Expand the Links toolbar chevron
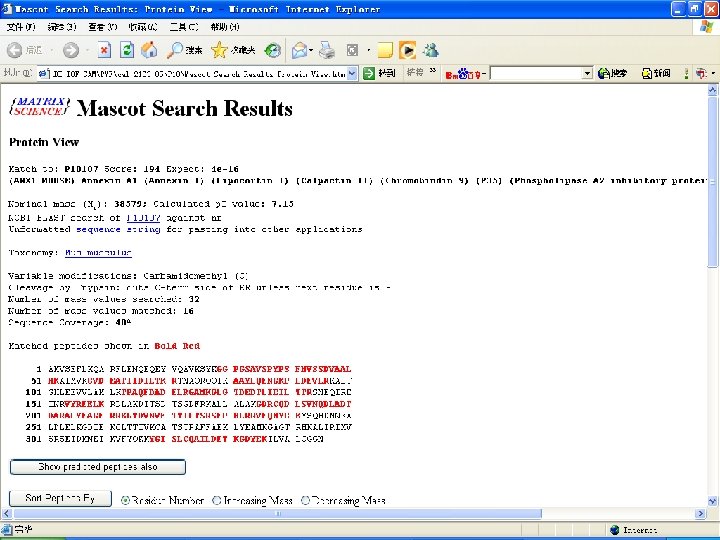The height and width of the screenshot is (540, 720). 433,71
